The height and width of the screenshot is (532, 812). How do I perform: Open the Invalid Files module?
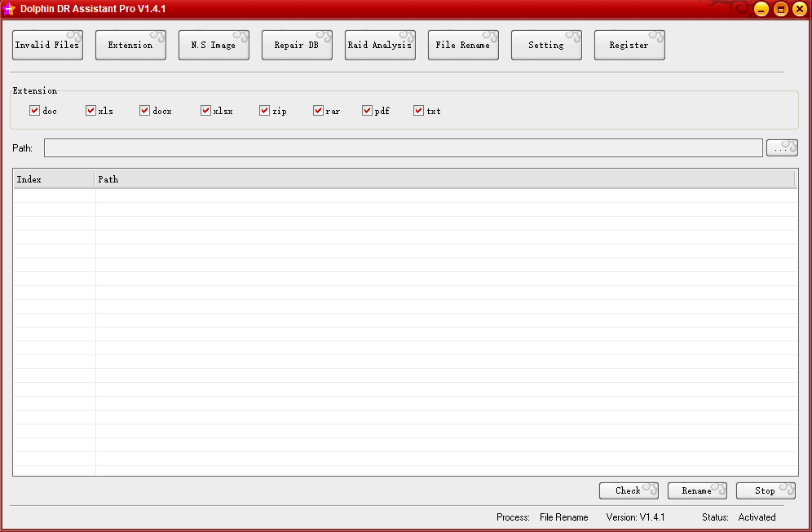click(x=47, y=45)
